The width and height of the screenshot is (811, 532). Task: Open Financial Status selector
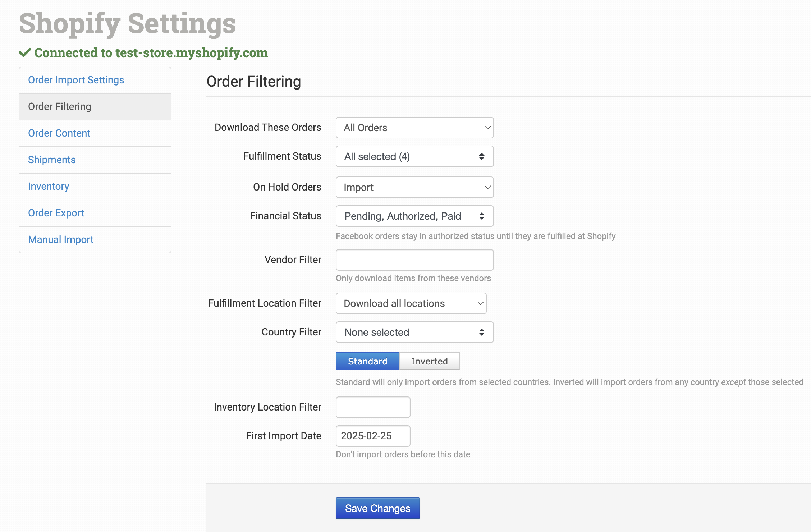(x=414, y=216)
